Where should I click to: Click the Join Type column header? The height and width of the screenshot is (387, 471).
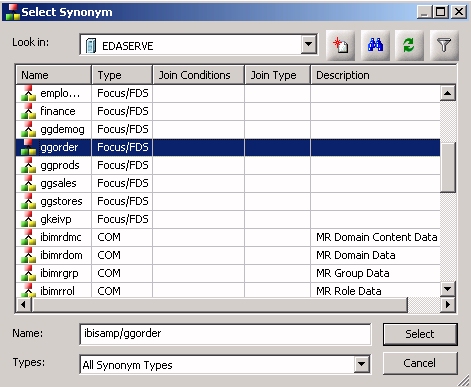point(277,75)
